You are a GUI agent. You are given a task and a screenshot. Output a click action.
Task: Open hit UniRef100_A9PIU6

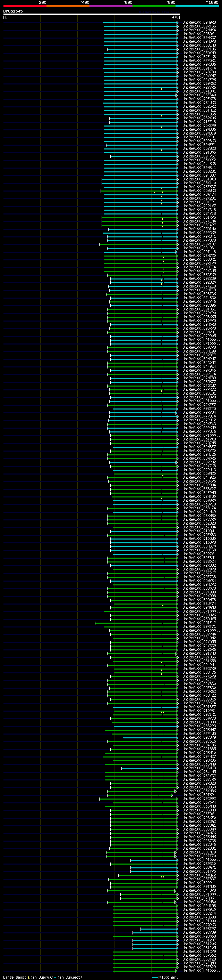pyautogui.click(x=199, y=49)
